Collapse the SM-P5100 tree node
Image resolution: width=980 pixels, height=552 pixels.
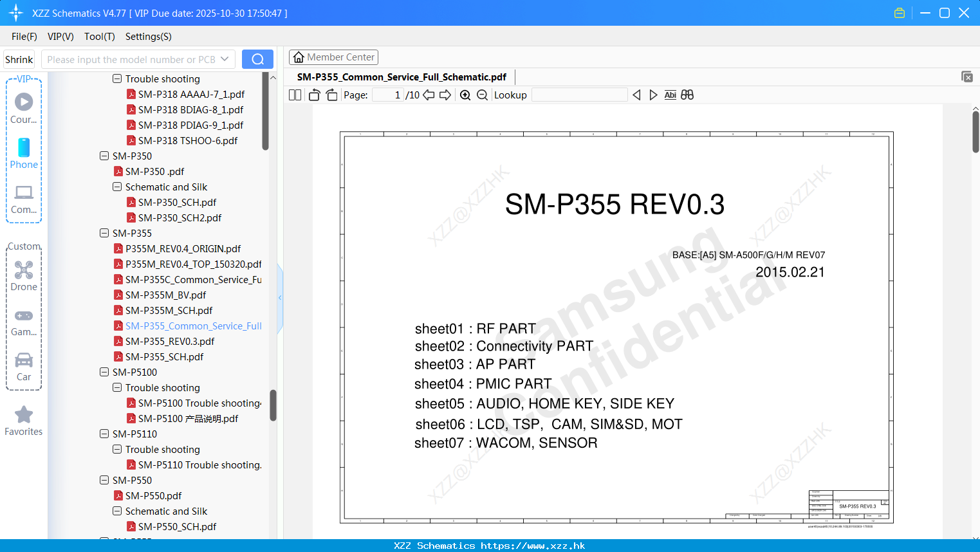(104, 372)
